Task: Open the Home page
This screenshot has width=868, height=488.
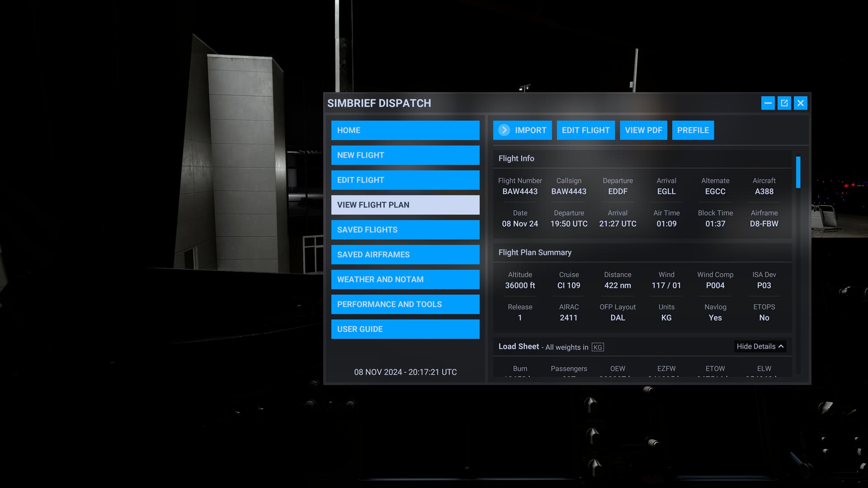Action: 405,130
